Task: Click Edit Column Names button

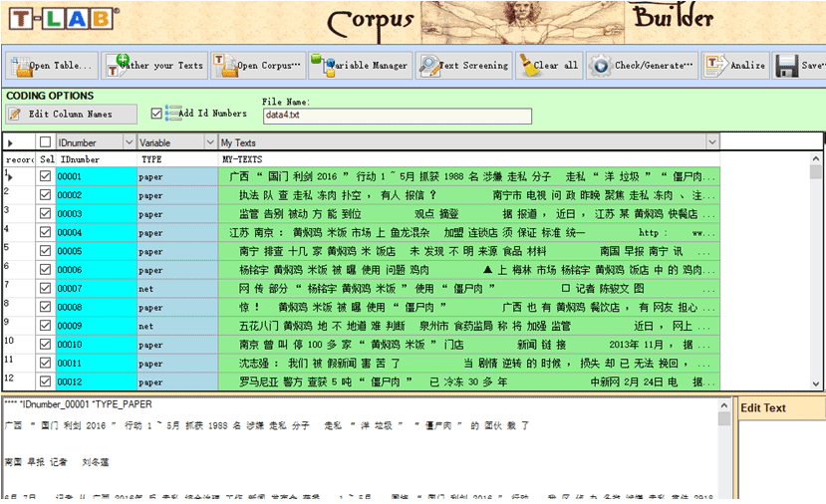Action: point(71,115)
